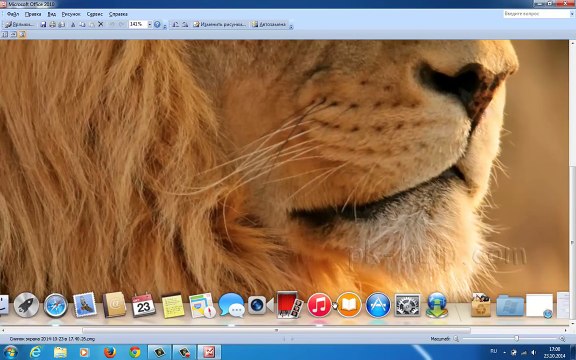Adjust the Масштаб zoom slider handle
This screenshot has width=576, height=360.
[516, 339]
